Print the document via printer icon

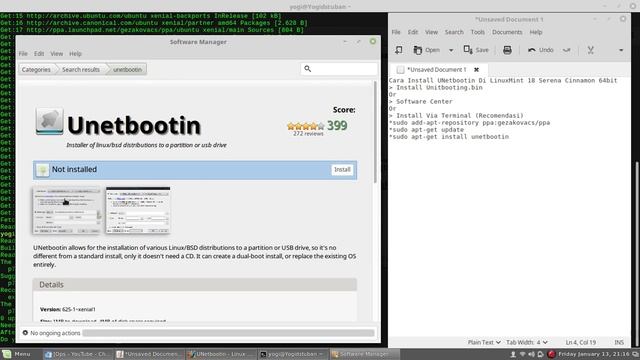coord(507,50)
